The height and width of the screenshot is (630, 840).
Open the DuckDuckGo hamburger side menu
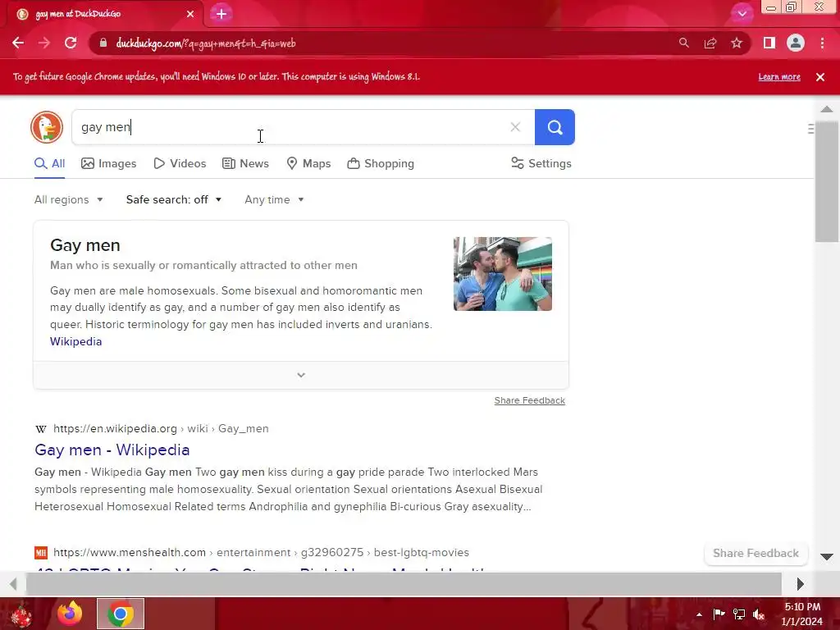(810, 129)
